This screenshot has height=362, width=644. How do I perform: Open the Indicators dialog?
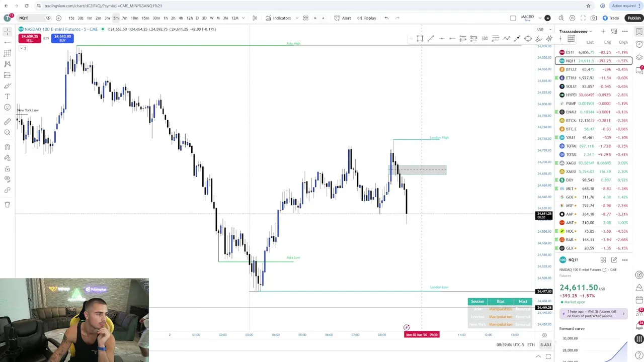coord(278,18)
